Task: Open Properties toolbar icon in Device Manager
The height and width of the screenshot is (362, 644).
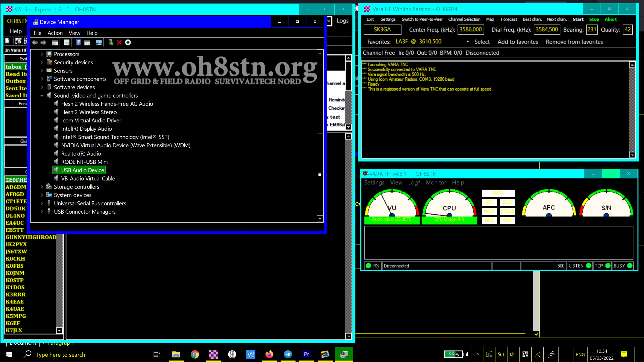Action: click(x=67, y=42)
